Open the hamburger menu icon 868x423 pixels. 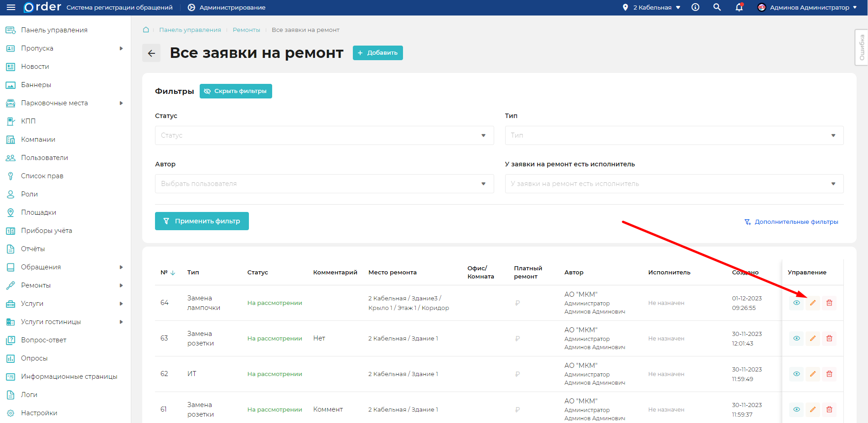click(x=11, y=7)
